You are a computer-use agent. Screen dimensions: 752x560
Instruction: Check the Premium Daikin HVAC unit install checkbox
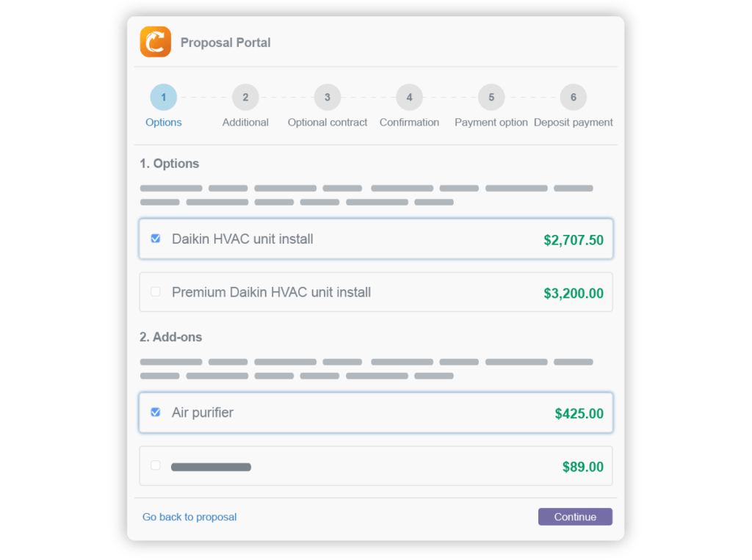pyautogui.click(x=156, y=291)
